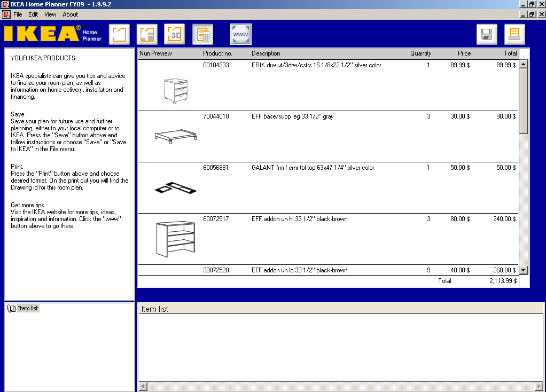Click the 90.00 $ total cell
546x392 pixels.
[x=506, y=116]
